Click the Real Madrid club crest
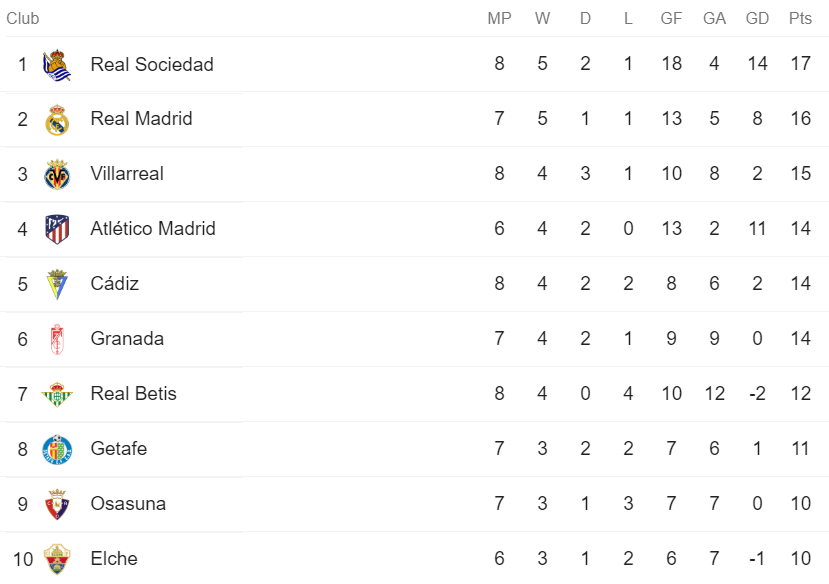 (x=57, y=120)
